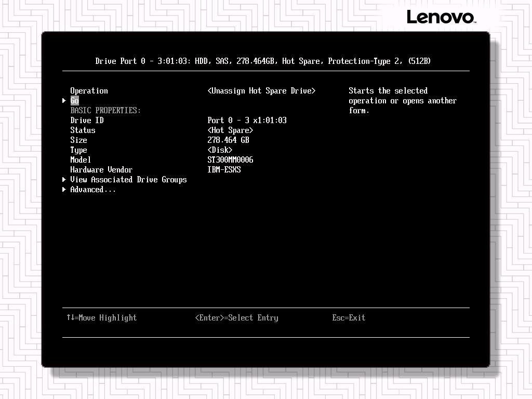Click the IBM-ESXS hardware vendor value
The image size is (532, 399).
coord(224,170)
